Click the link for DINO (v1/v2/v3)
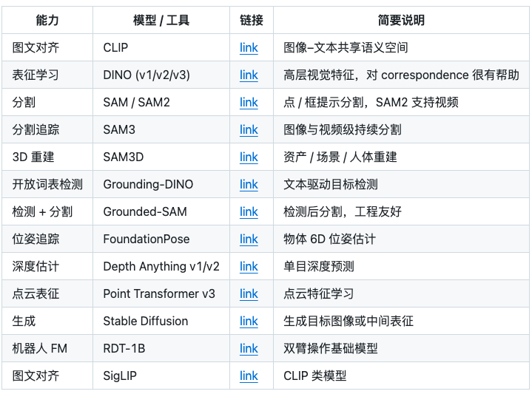The height and width of the screenshot is (394, 532). [x=249, y=75]
